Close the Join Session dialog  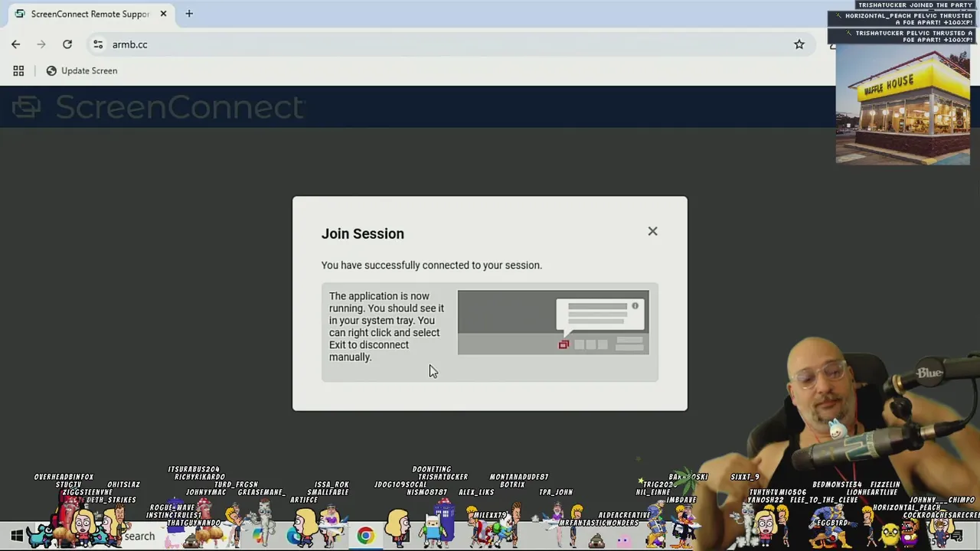pos(652,231)
